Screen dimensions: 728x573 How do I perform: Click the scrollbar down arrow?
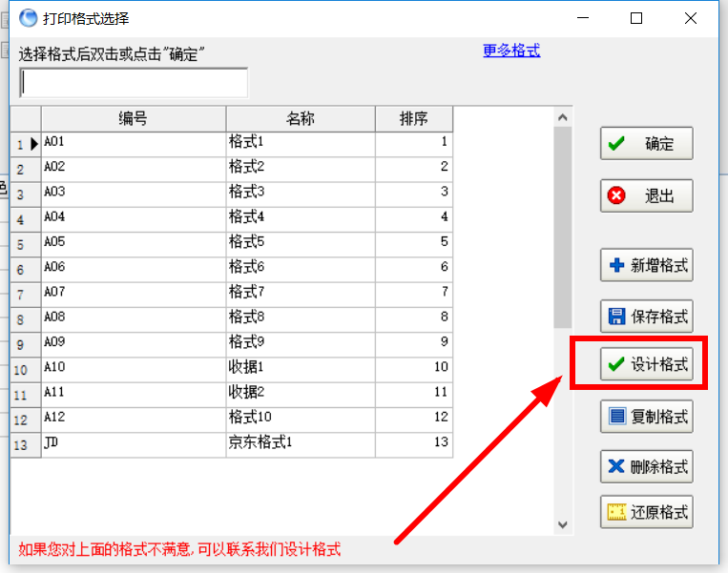coord(563,524)
